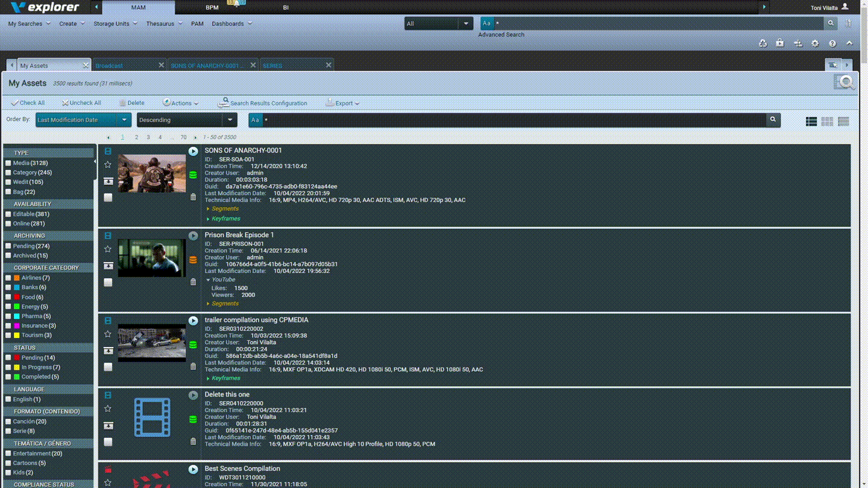Open the tab list icon at the right of the tab bar

pyautogui.click(x=832, y=65)
